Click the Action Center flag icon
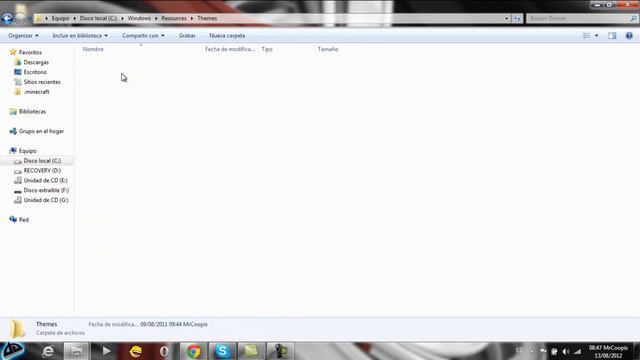 (x=543, y=351)
